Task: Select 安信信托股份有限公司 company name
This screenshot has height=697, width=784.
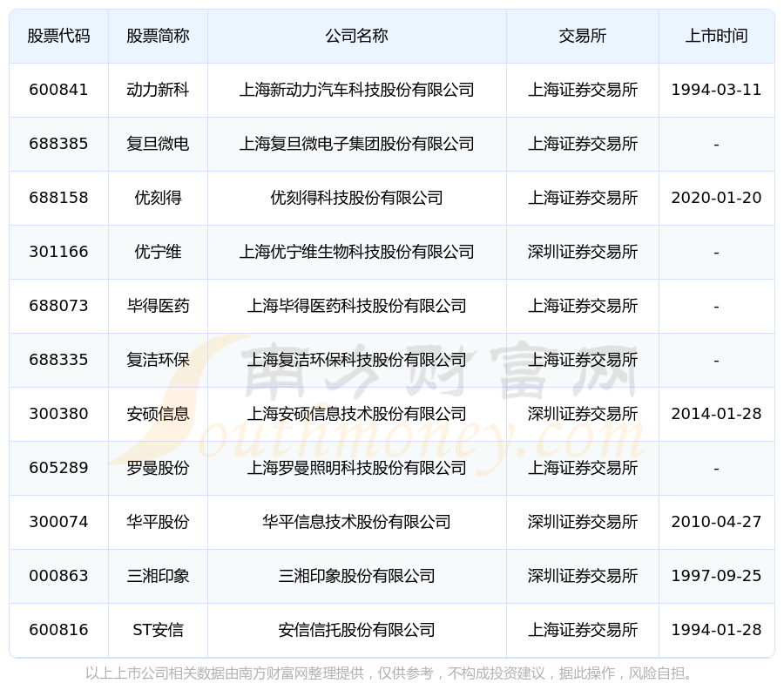Action: pyautogui.click(x=356, y=630)
